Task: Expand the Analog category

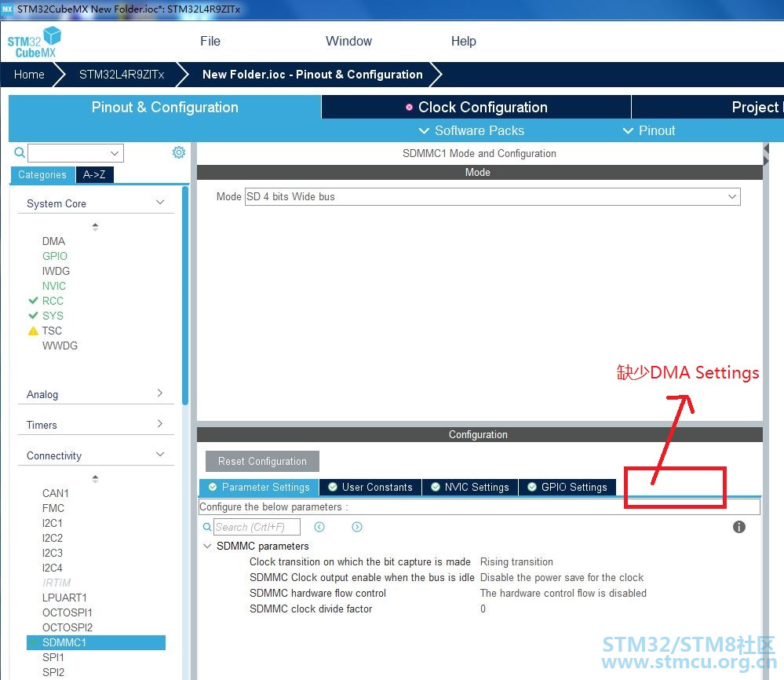Action: click(x=160, y=393)
